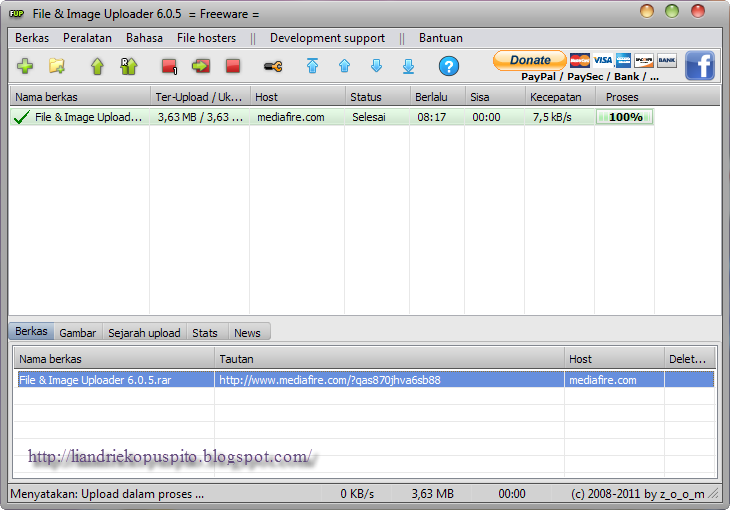The height and width of the screenshot is (510, 730).
Task: Click the 0 KB/s status bar value
Action: [x=357, y=494]
